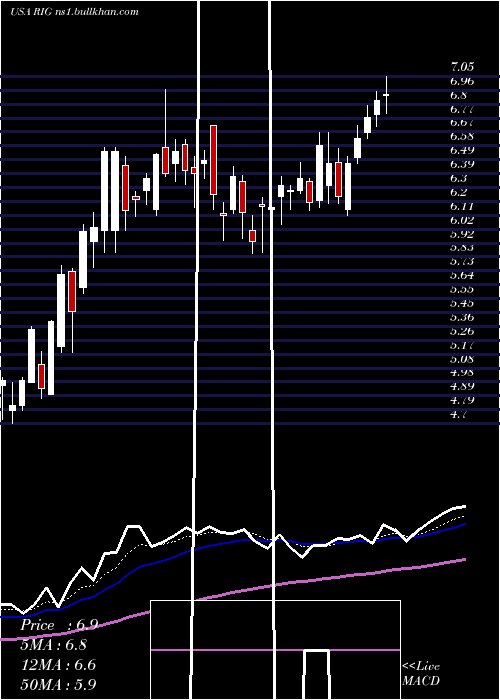500x700 pixels.
Task: Click the 'Price : 6.9' readout
Action: 58,625
